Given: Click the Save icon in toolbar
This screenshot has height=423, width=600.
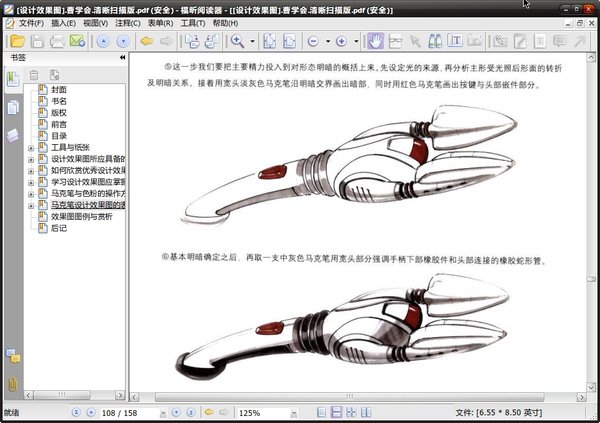Looking at the screenshot, I should pyautogui.click(x=36, y=41).
